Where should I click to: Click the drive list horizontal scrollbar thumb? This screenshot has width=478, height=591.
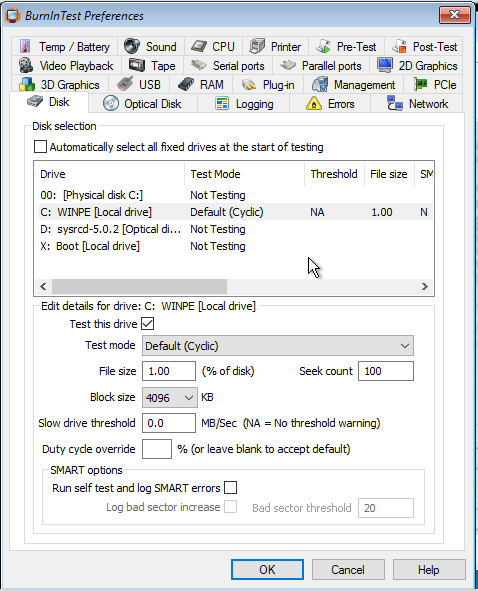click(x=139, y=286)
